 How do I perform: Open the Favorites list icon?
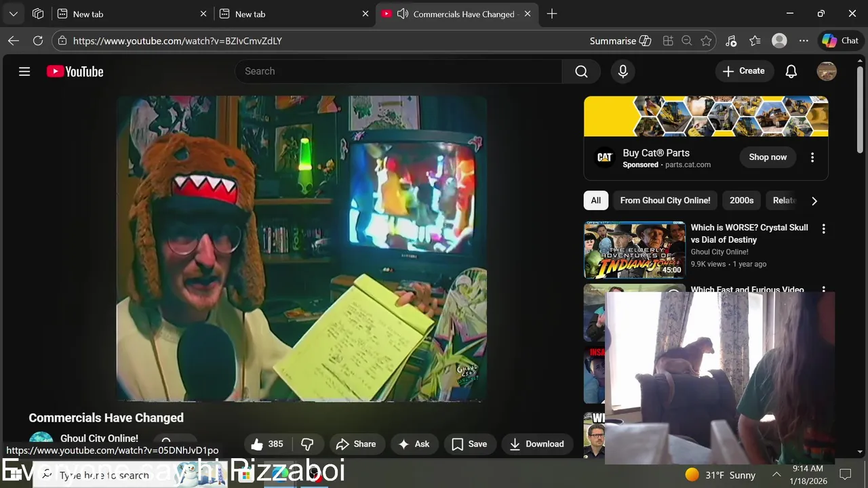[755, 41]
